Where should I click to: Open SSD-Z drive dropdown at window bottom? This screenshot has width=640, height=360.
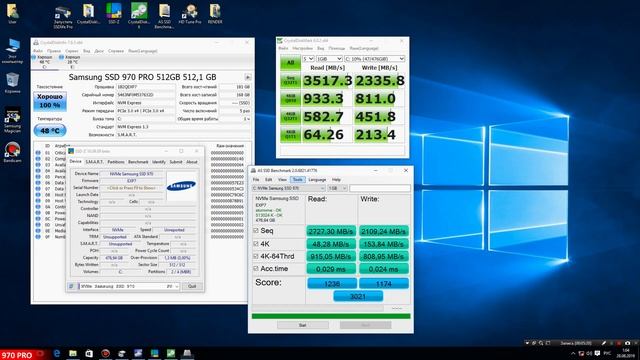tap(129, 286)
